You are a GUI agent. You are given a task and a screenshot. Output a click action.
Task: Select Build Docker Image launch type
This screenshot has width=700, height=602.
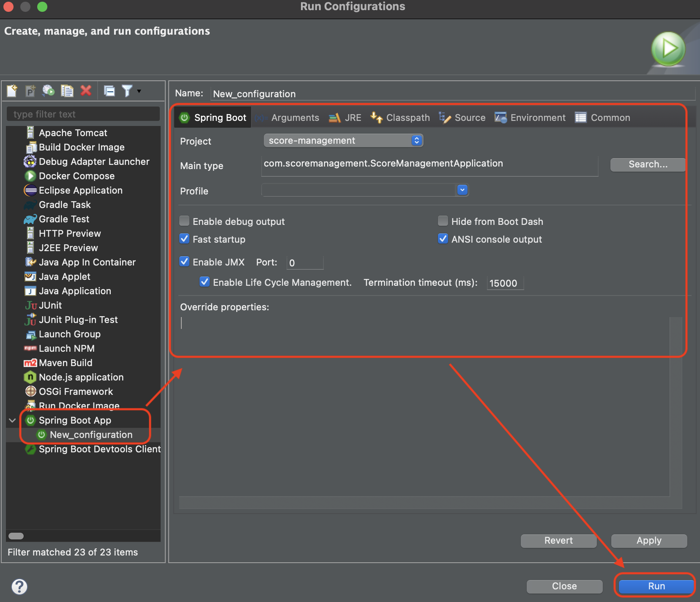coord(82,147)
